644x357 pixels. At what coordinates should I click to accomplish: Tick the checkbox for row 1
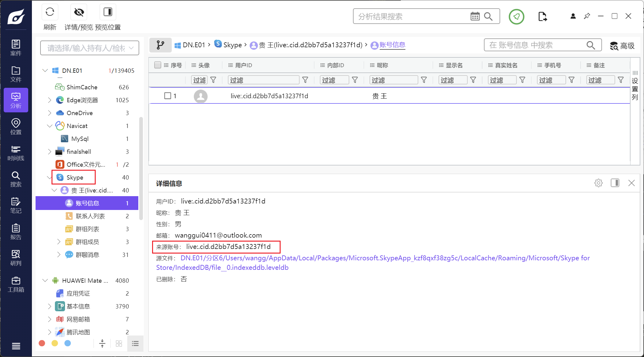(167, 96)
